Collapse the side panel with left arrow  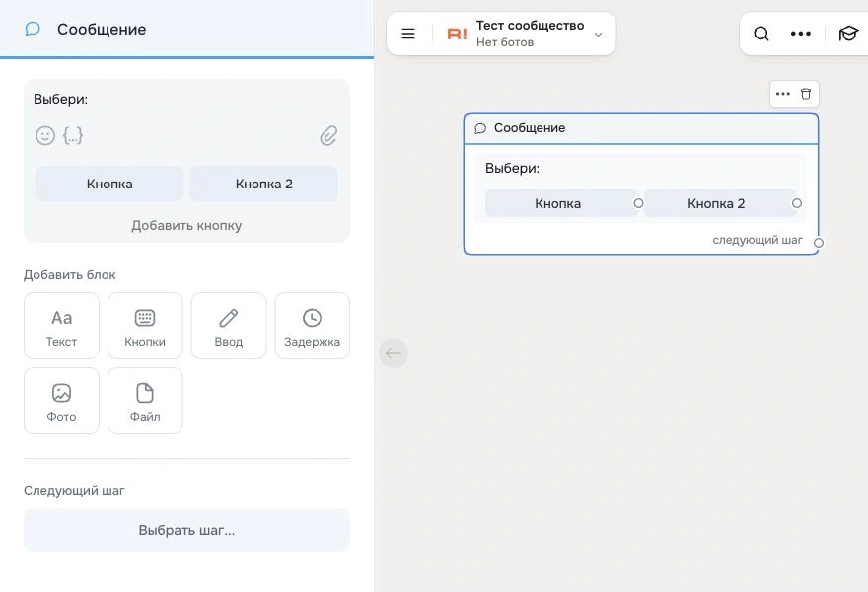[394, 353]
